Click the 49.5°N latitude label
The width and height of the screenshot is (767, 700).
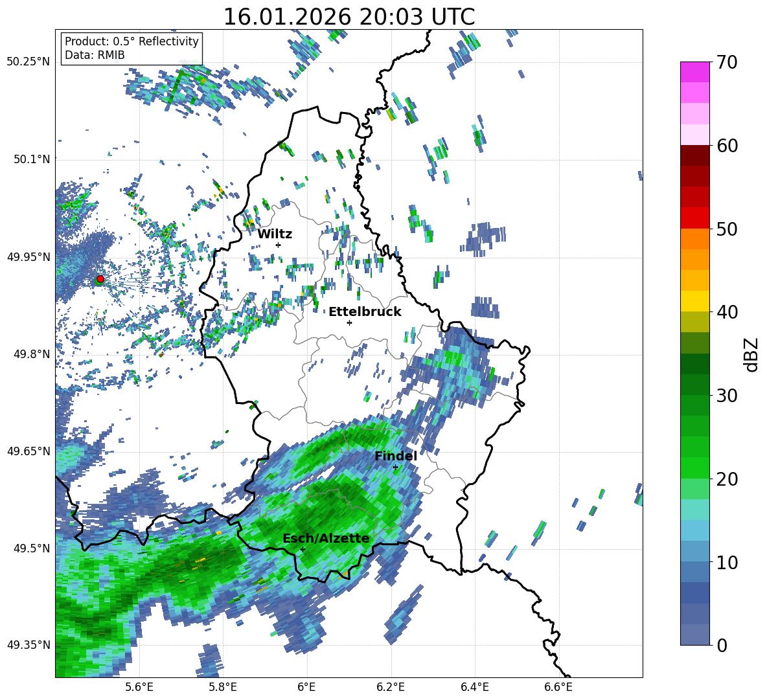[31, 548]
